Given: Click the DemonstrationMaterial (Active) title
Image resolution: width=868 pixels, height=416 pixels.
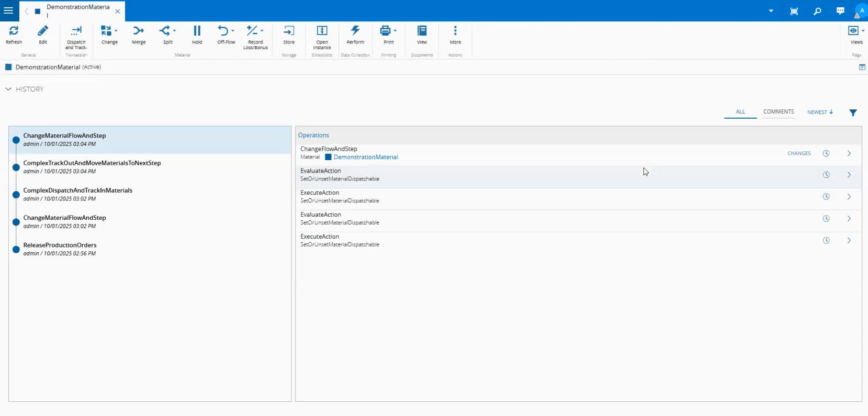Looking at the screenshot, I should [58, 67].
